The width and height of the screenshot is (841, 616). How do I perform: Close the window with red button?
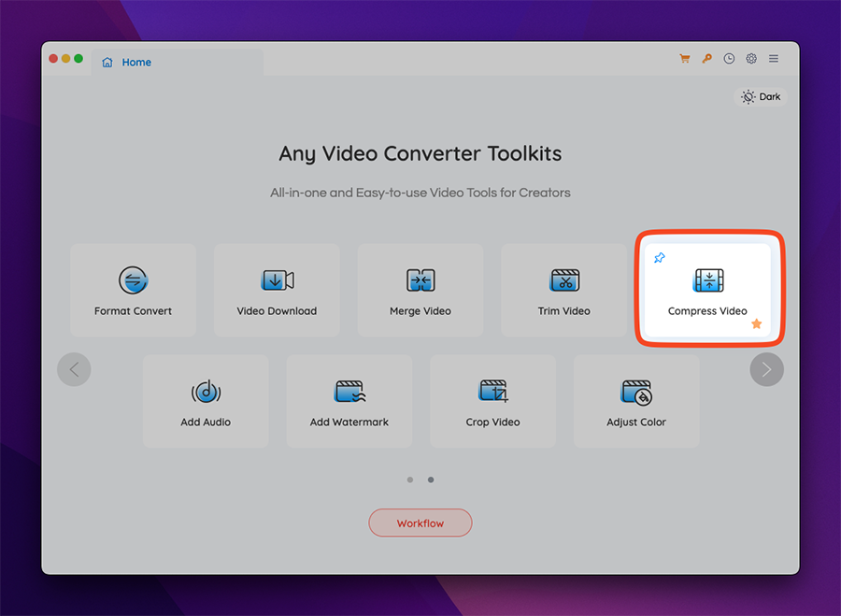[x=53, y=59]
